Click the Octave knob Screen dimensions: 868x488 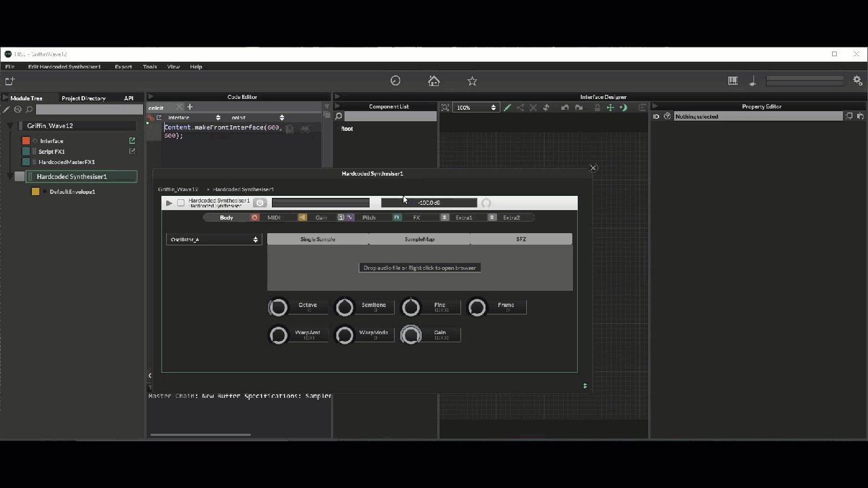click(x=278, y=307)
